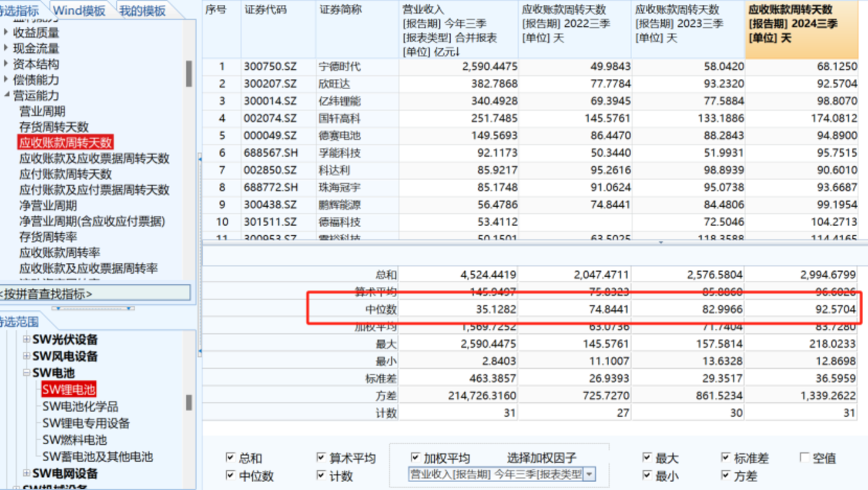Switch to the Wind模板 tab
Viewport: 868px width, 490px height.
click(x=79, y=11)
